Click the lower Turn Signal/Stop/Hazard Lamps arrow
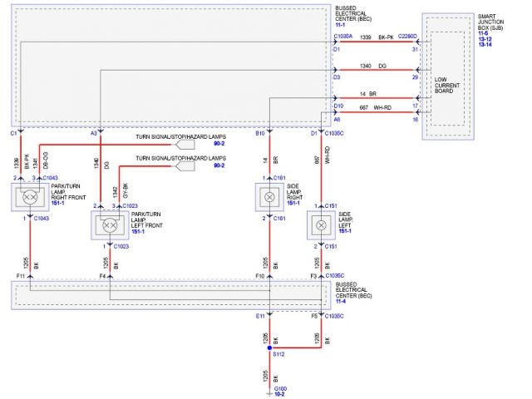 [185, 166]
